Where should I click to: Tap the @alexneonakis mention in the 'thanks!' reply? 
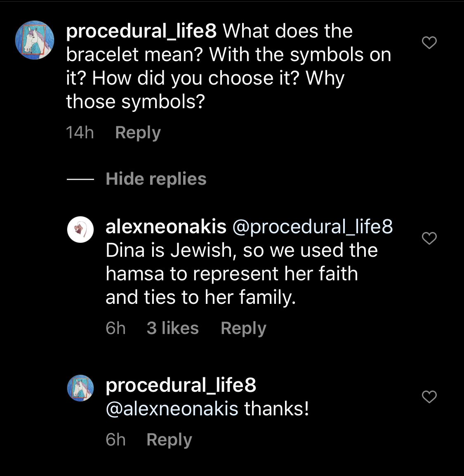[172, 409]
